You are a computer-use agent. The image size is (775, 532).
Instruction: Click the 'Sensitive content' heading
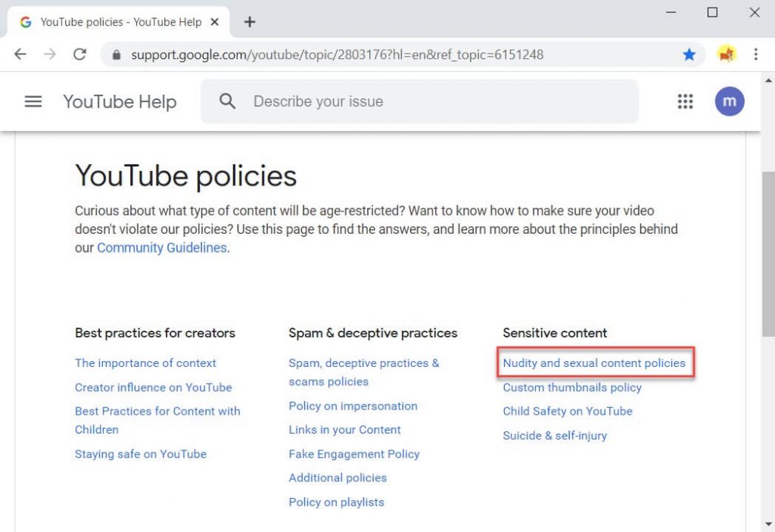pyautogui.click(x=555, y=333)
